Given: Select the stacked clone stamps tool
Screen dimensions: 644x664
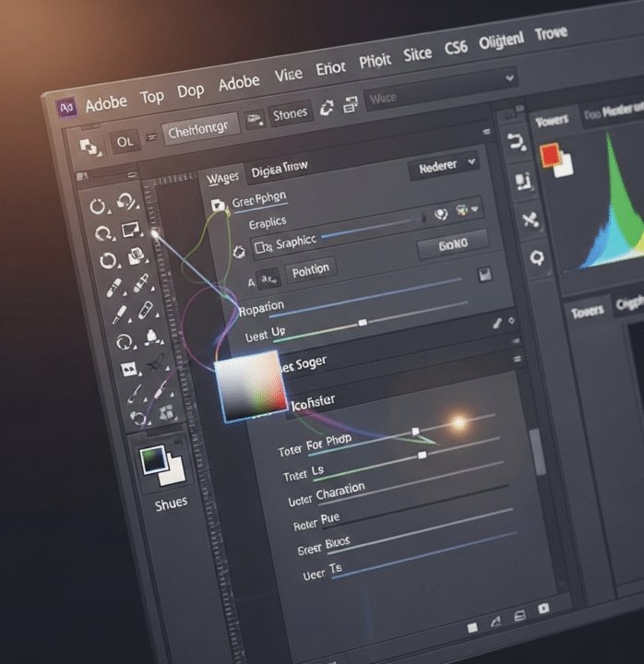Looking at the screenshot, I should coord(136,255).
